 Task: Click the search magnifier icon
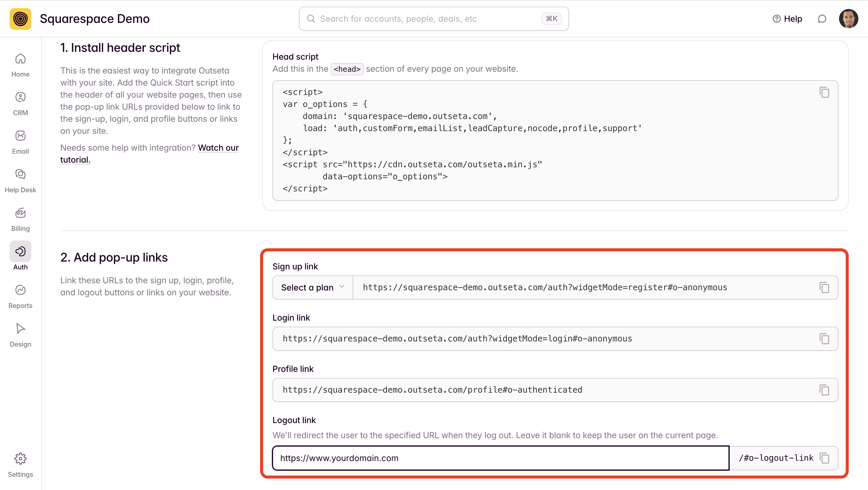311,19
